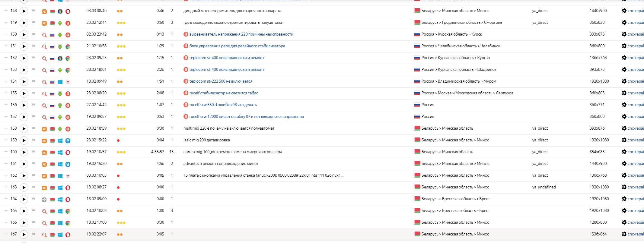Click the search traffic source icon in row 150

point(44,35)
